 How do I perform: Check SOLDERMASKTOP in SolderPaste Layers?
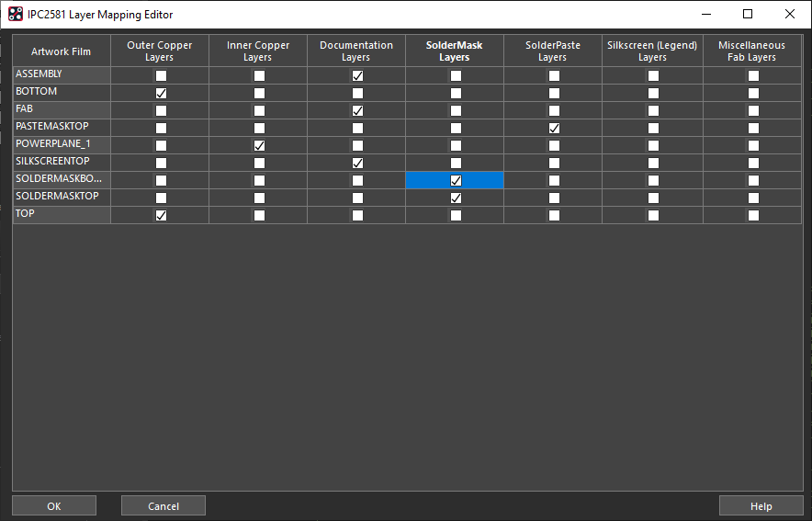point(554,198)
